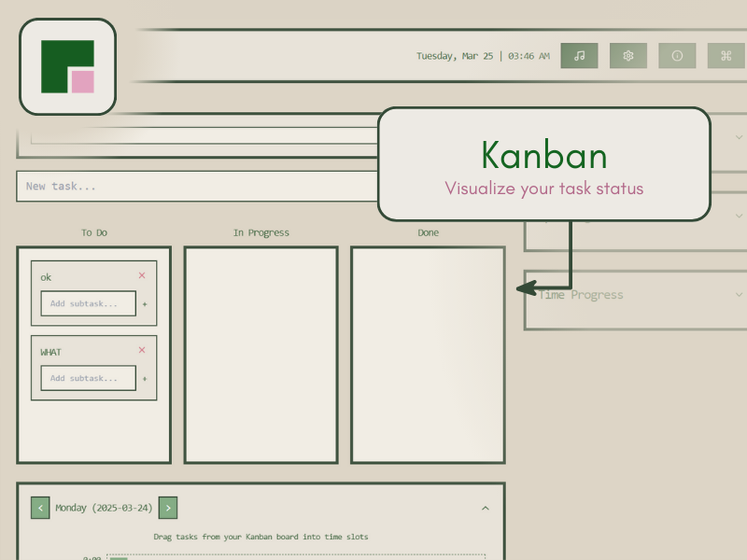This screenshot has width=747, height=560.
Task: Delete the 'ok' task with its X
Action: tap(142, 275)
